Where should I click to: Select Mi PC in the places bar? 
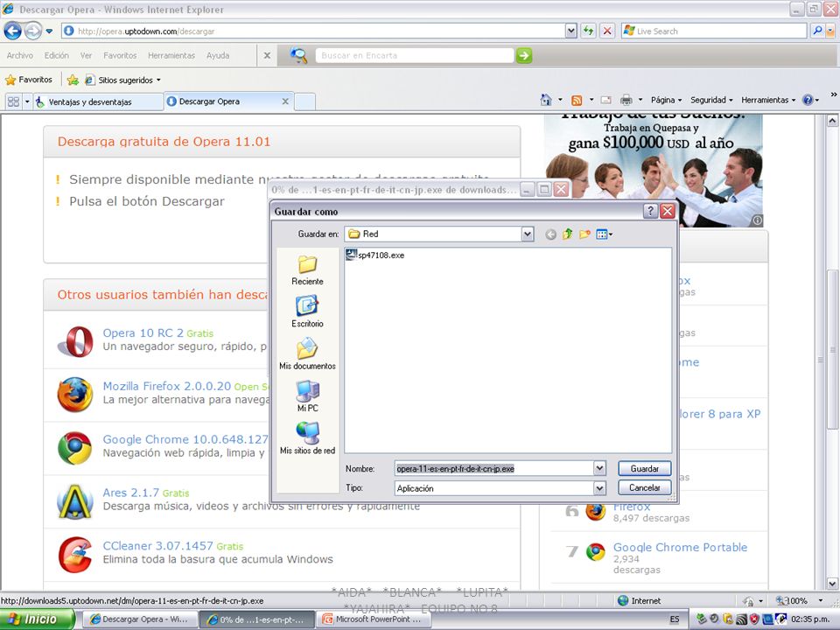(x=307, y=396)
